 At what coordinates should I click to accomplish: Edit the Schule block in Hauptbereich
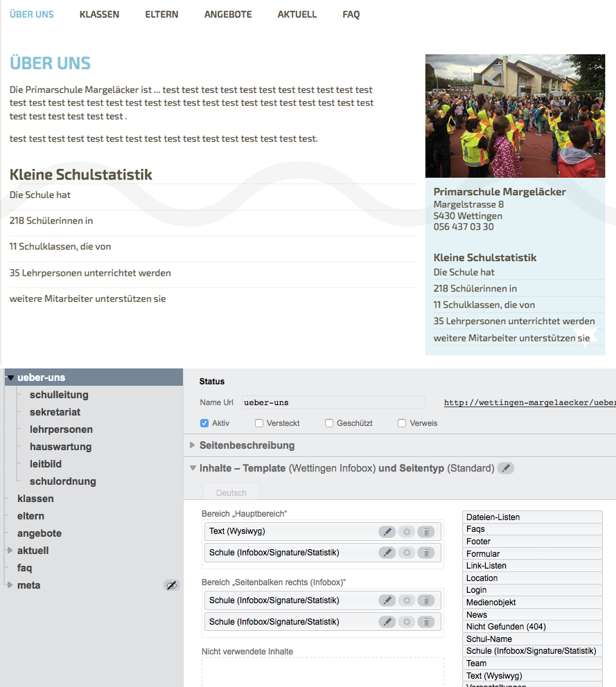(x=387, y=553)
